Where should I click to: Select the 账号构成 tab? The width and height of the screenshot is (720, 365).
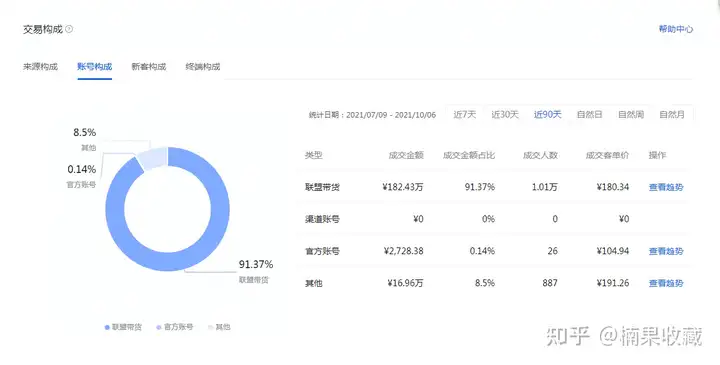coord(95,67)
